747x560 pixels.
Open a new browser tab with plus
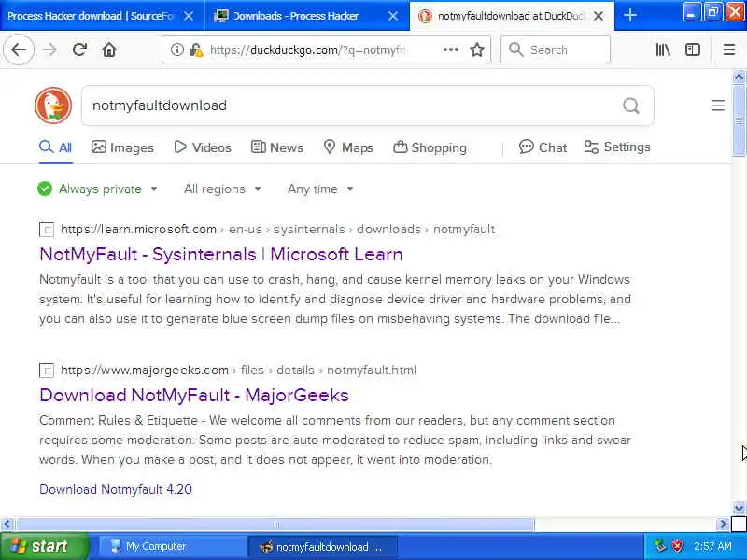(629, 16)
